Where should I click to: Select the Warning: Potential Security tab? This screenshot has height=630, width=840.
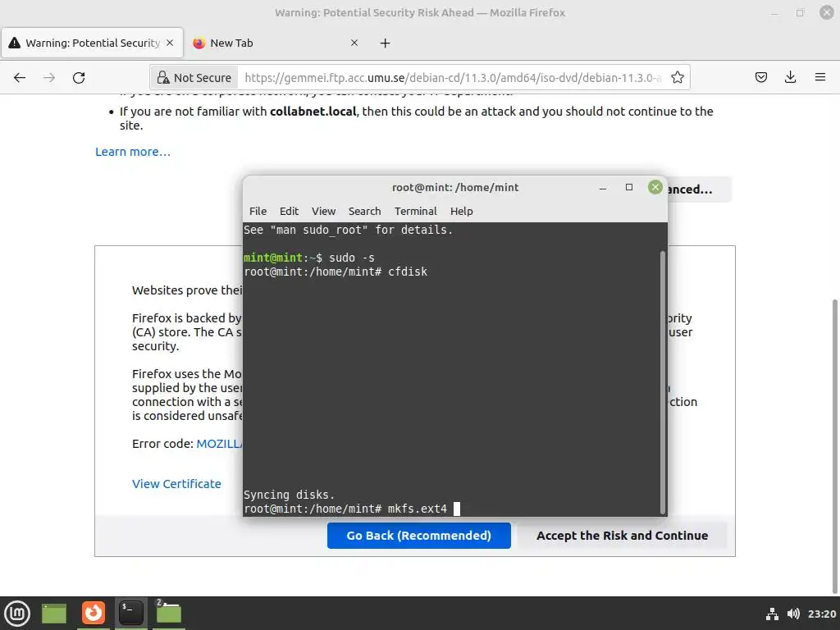(92, 43)
